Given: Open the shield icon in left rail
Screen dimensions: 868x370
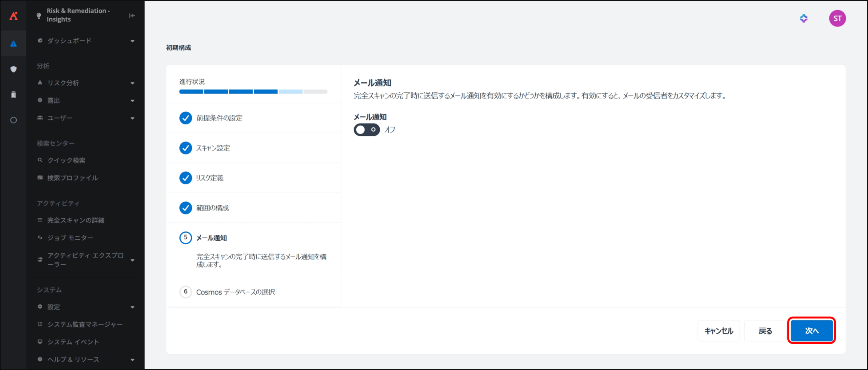Looking at the screenshot, I should point(14,69).
